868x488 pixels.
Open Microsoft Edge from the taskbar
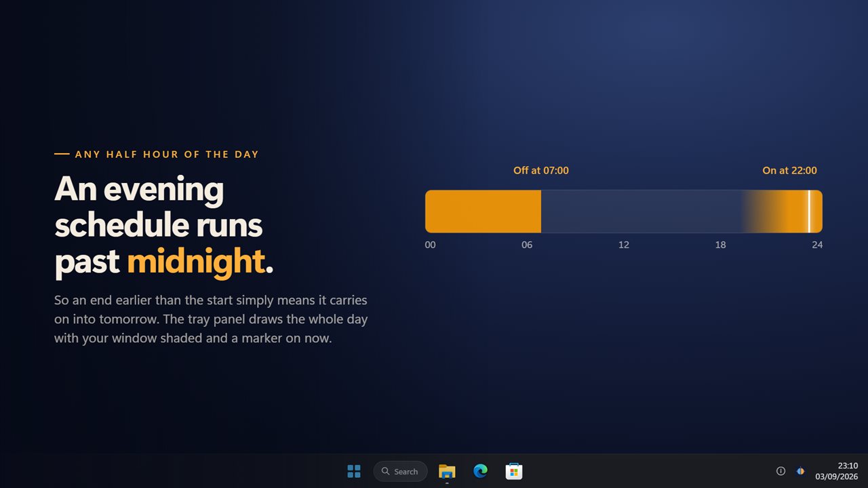pos(480,471)
